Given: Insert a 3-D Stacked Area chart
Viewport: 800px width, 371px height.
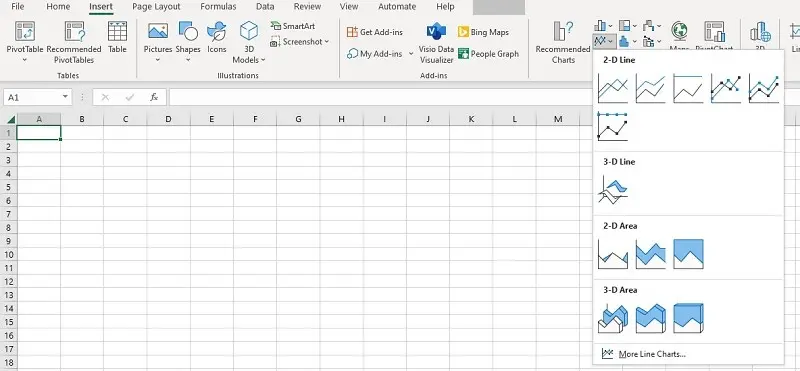Looking at the screenshot, I should (651, 318).
